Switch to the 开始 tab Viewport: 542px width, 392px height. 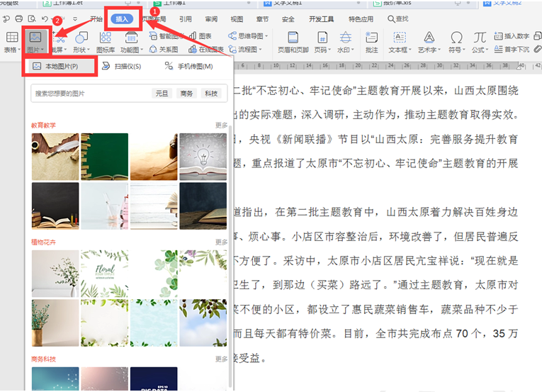pyautogui.click(x=96, y=19)
